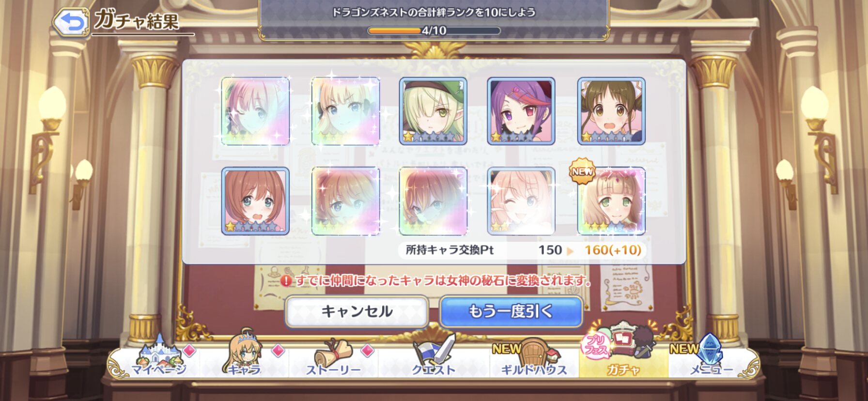The image size is (868, 401).
Task: Open the ストーリー scroll icon
Action: [x=334, y=357]
